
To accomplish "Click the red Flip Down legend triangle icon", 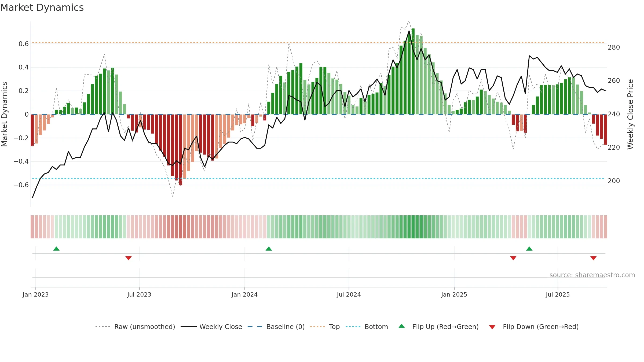I will click(x=492, y=327).
